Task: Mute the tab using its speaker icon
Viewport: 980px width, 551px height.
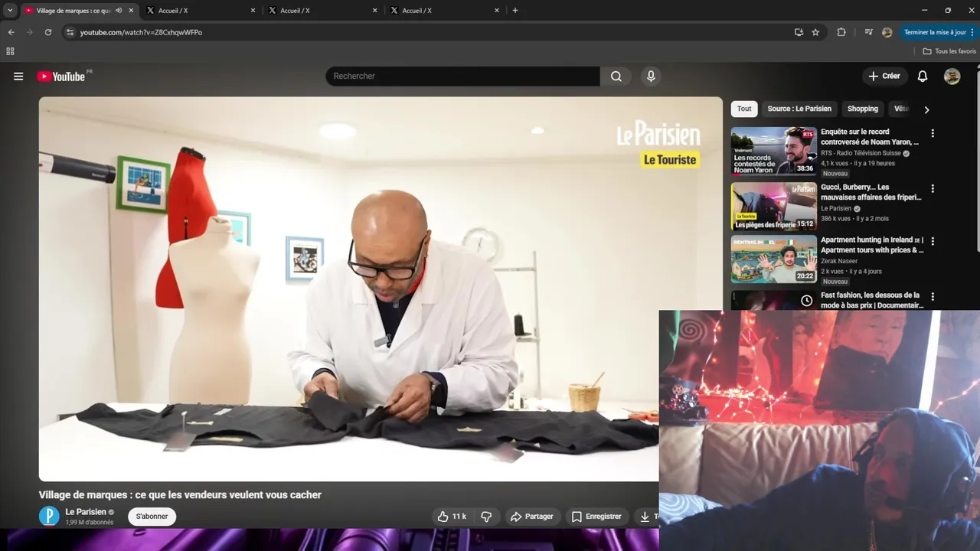Action: 119,11
